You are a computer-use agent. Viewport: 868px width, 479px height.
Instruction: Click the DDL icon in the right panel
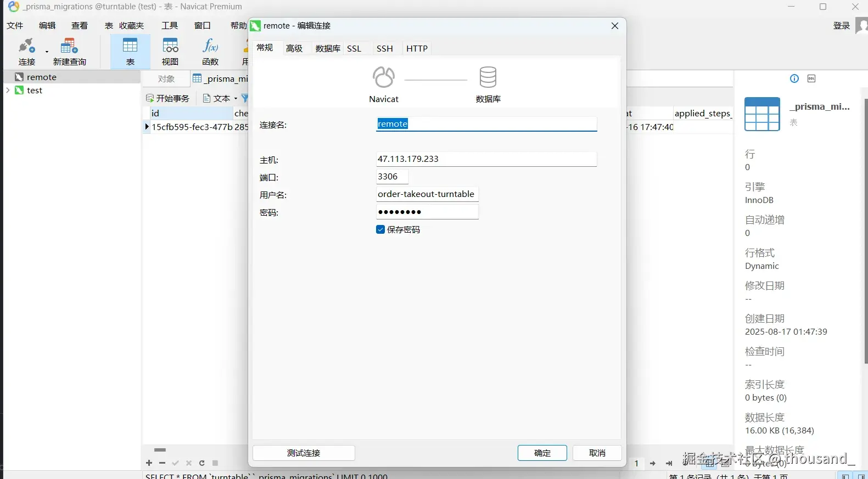[x=811, y=78]
